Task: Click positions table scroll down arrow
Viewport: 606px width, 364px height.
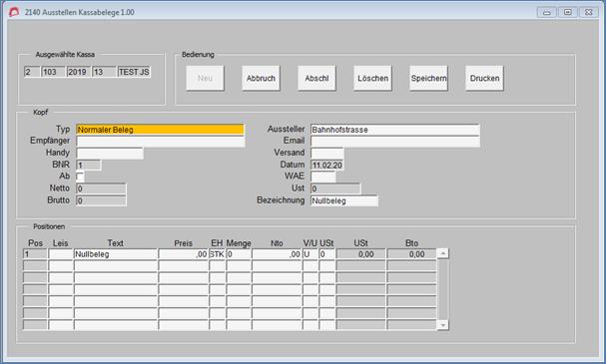Action: coord(443,325)
